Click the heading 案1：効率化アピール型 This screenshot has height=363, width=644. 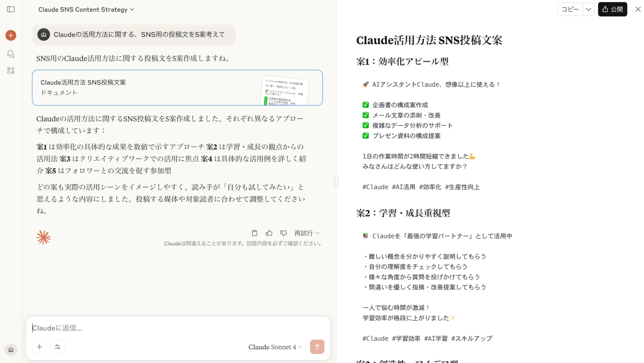(x=402, y=61)
